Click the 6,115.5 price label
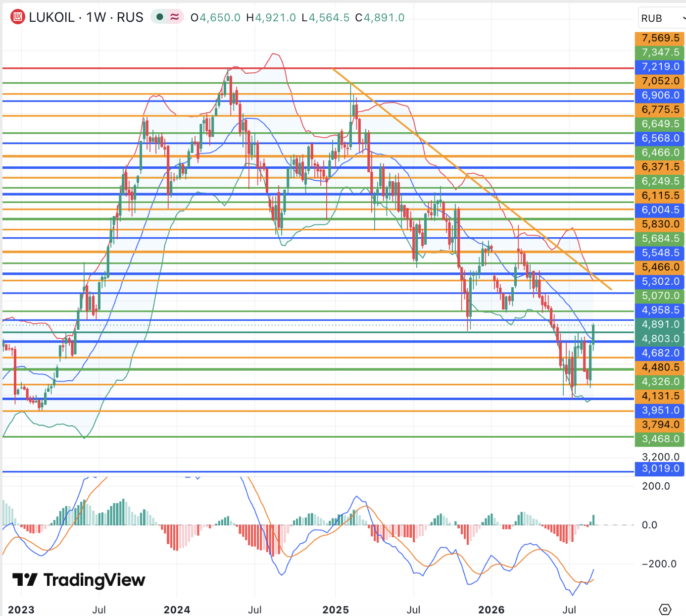The width and height of the screenshot is (686, 616). coord(660,196)
